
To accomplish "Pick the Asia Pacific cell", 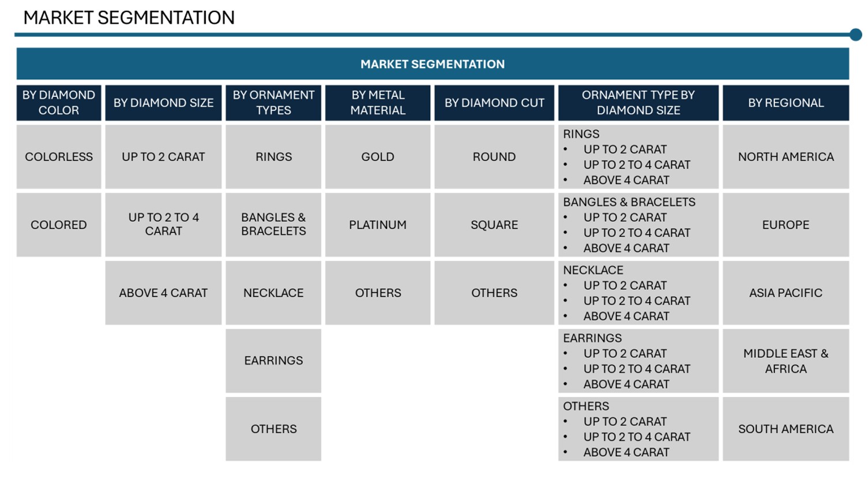I will (786, 293).
